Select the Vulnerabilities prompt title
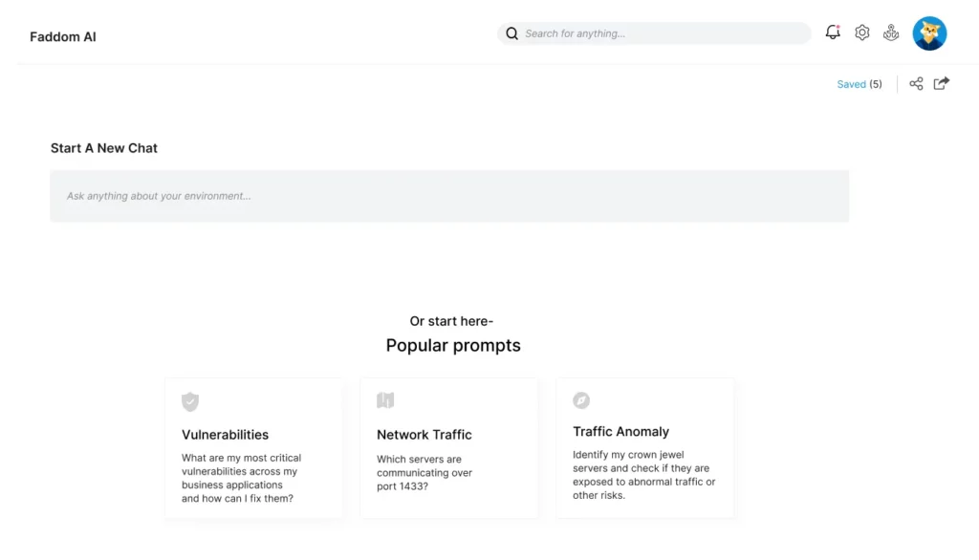The width and height of the screenshot is (979, 560). tap(225, 435)
